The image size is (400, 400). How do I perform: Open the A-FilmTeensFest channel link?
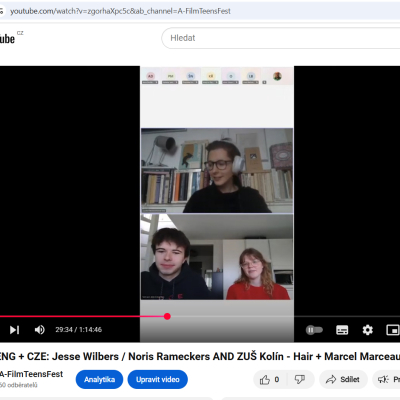pyautogui.click(x=32, y=374)
